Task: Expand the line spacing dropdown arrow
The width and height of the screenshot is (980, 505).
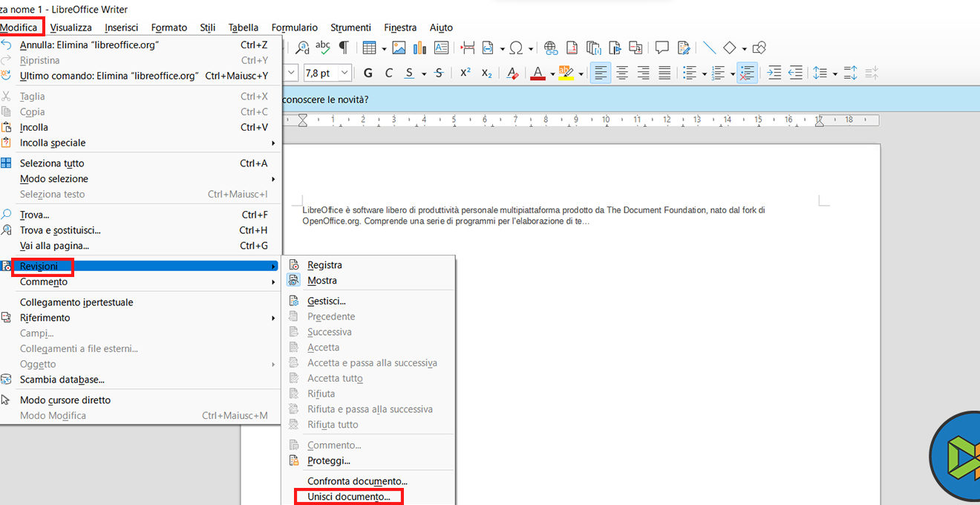Action: [x=835, y=74]
